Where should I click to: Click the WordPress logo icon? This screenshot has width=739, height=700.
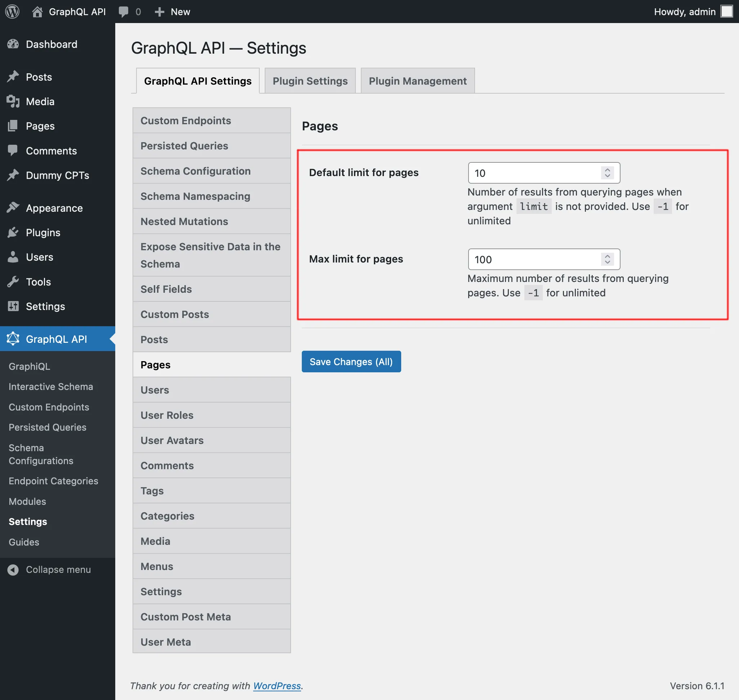(x=12, y=12)
